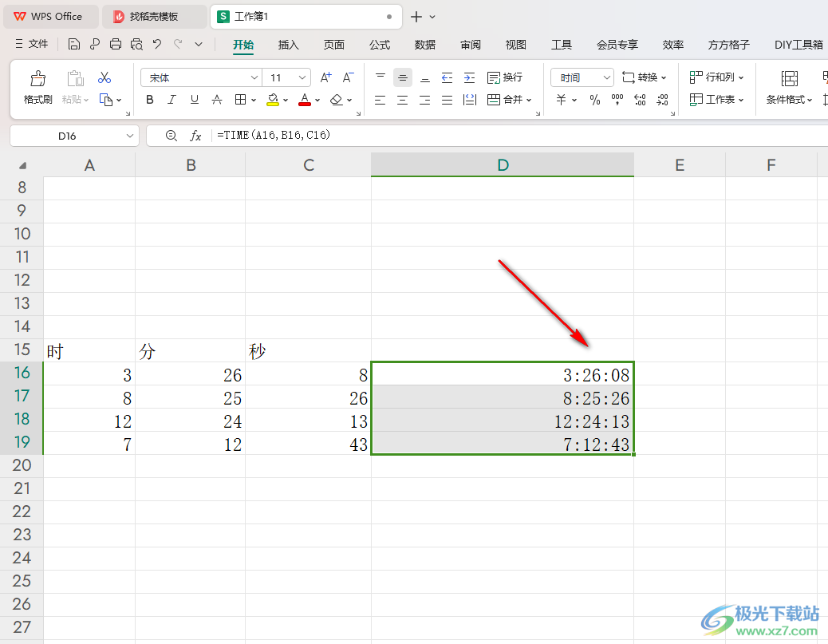Expand the quick access toolbar chevron

pos(199,45)
